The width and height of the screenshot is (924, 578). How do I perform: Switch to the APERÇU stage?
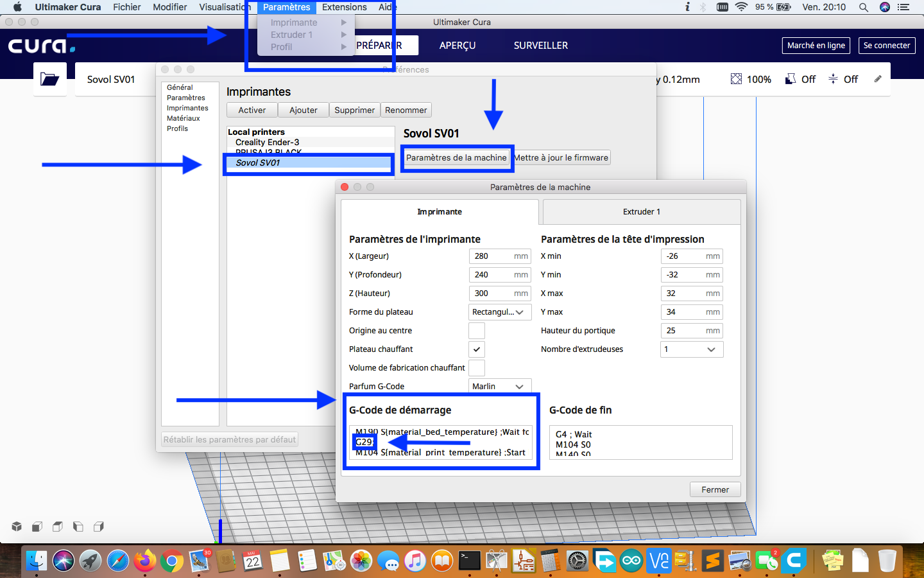point(458,46)
